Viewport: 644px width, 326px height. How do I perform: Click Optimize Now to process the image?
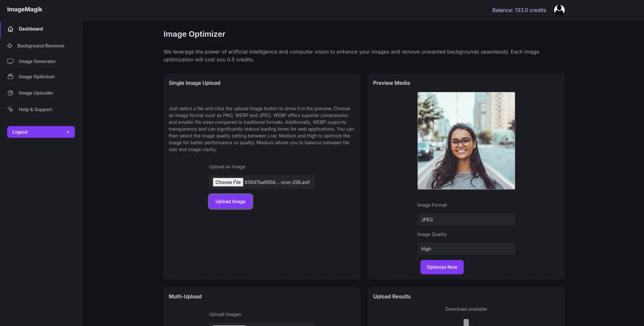[442, 267]
